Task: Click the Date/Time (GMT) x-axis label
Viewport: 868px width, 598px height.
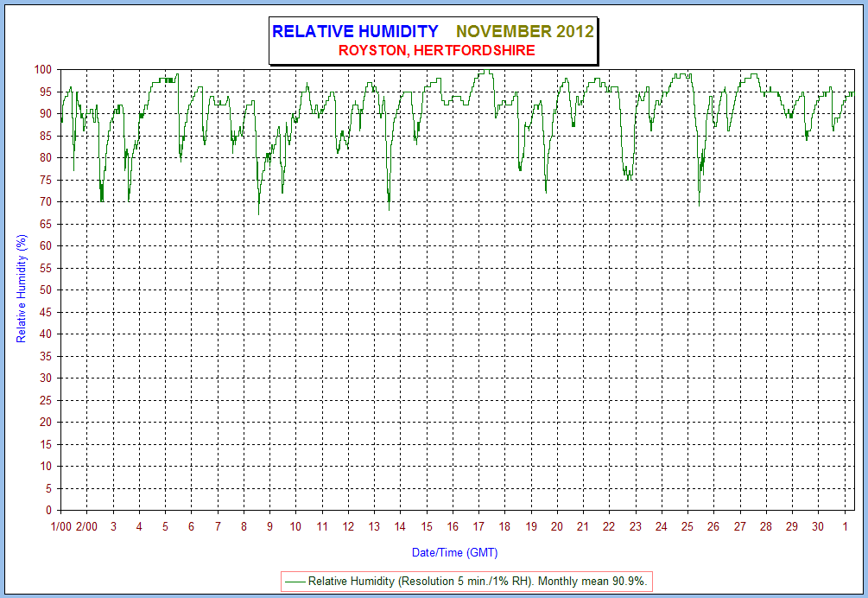Action: click(x=454, y=552)
